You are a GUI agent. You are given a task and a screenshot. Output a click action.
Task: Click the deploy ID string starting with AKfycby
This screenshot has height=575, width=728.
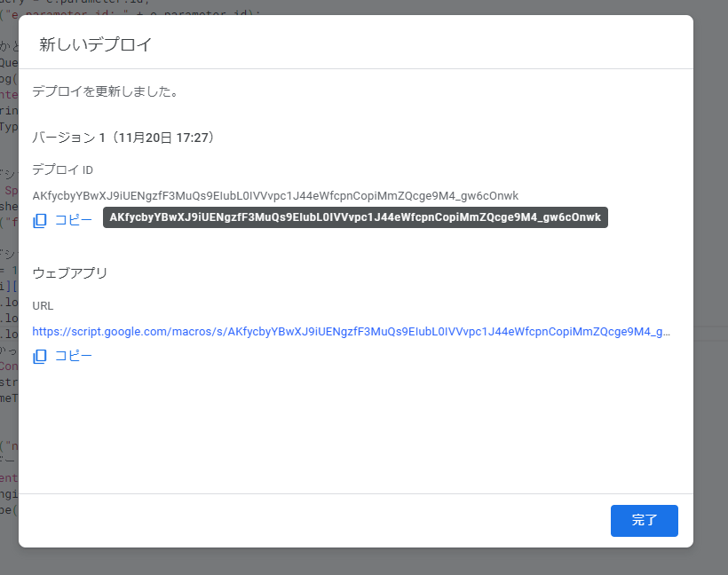pyautogui.click(x=275, y=195)
